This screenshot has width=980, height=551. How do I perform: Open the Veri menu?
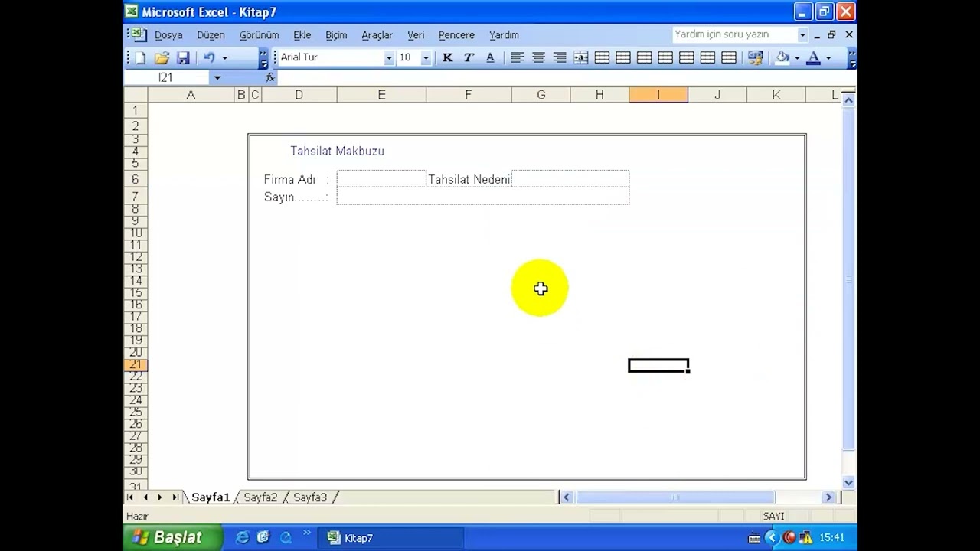click(416, 35)
